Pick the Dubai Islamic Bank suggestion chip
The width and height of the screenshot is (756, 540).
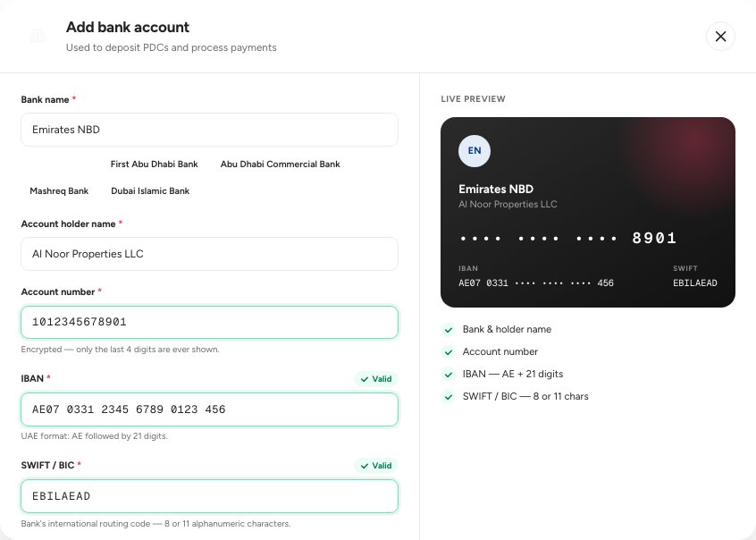150,191
